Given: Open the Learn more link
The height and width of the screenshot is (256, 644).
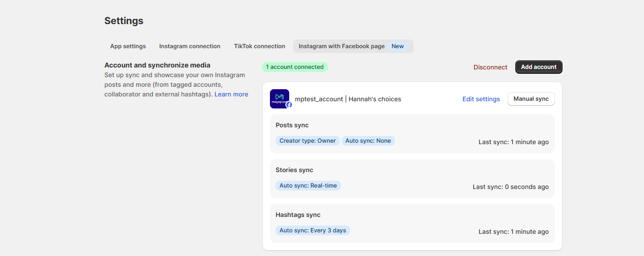Looking at the screenshot, I should (231, 94).
